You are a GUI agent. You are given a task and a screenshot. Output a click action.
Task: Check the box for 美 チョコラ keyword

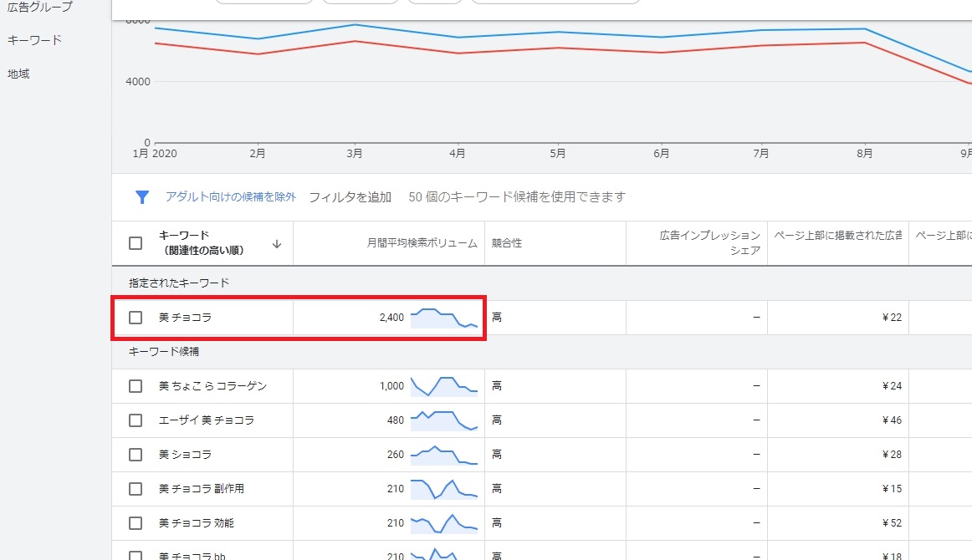pos(136,318)
